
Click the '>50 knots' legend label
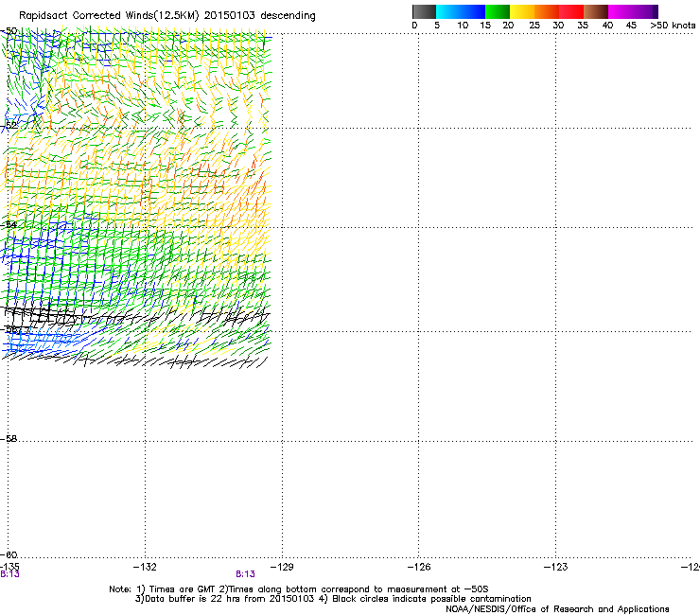pos(673,26)
